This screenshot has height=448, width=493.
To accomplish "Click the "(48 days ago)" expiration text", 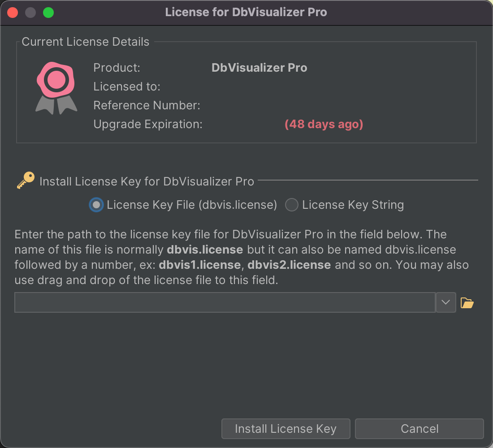I will tap(324, 124).
